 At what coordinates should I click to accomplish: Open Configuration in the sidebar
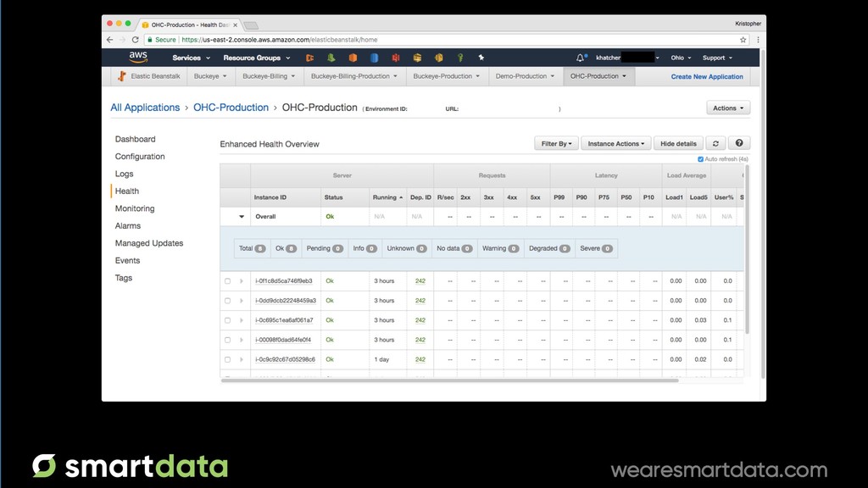140,157
